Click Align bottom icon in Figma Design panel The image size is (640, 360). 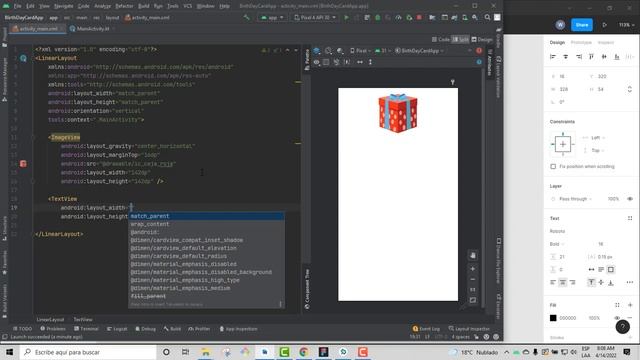pos(617,57)
